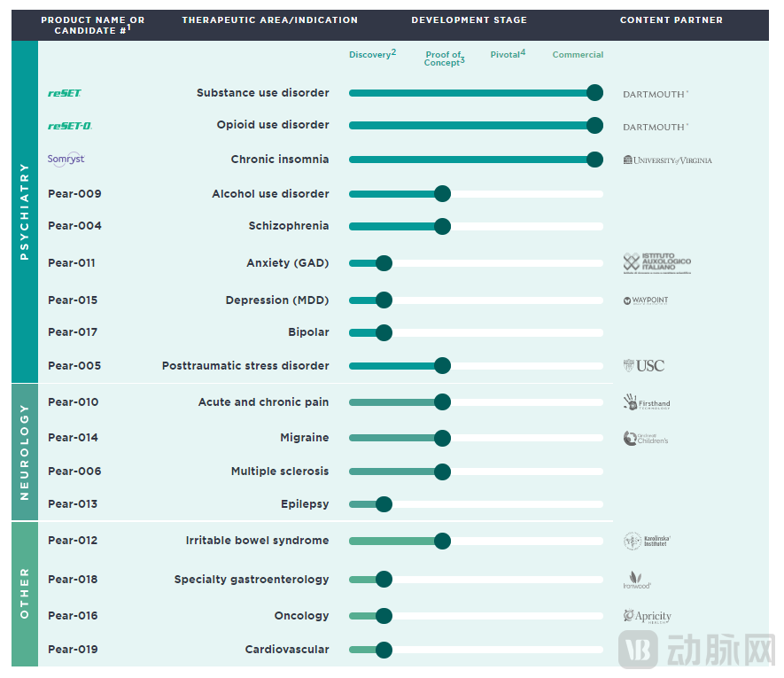This screenshot has height=678, width=784.
Task: Click the Pear-017 candidate name
Action: tap(73, 332)
